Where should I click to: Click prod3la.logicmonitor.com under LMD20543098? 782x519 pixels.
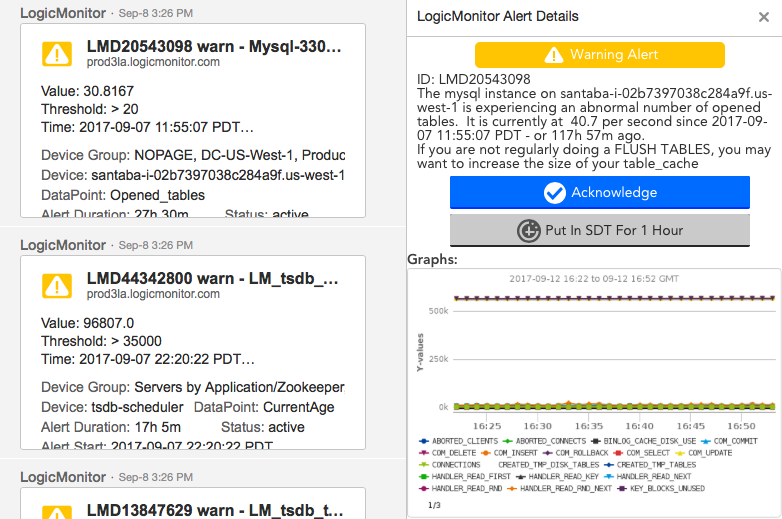coord(153,62)
